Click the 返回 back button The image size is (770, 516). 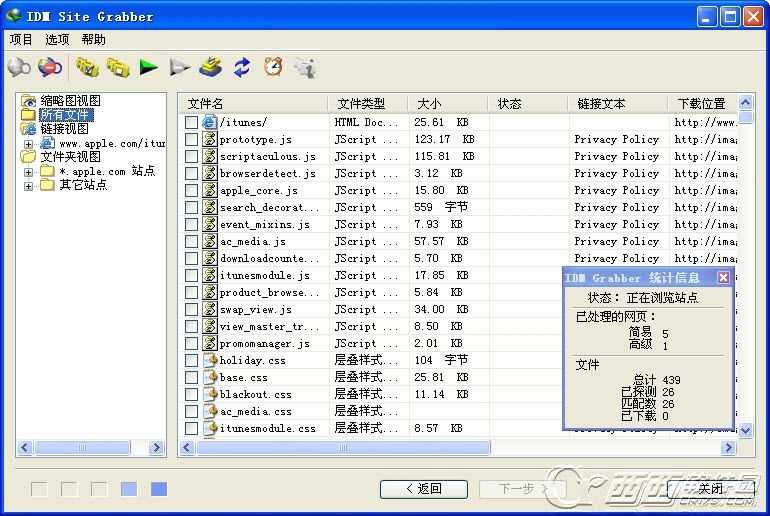coord(424,489)
